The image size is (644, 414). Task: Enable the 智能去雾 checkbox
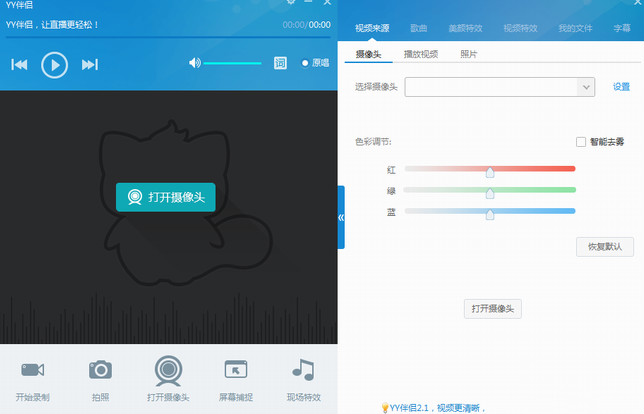point(581,142)
